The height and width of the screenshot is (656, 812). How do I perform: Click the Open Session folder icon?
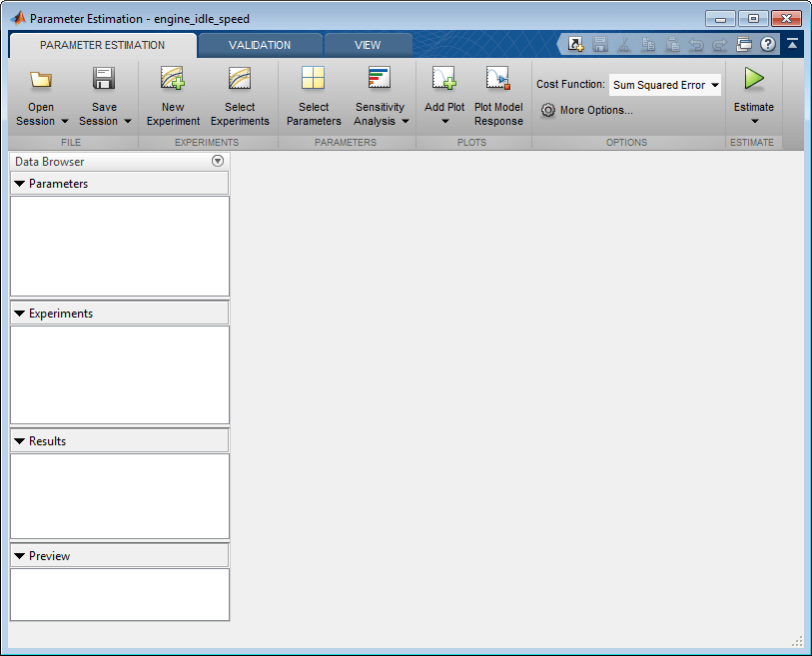coord(41,79)
